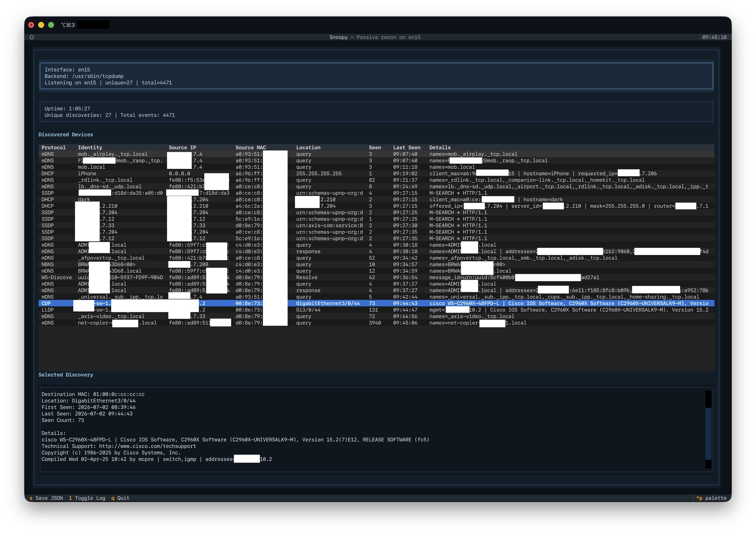Toggle the log with the footer shortcut
Viewport: 756px width, 534px height.
(87, 498)
